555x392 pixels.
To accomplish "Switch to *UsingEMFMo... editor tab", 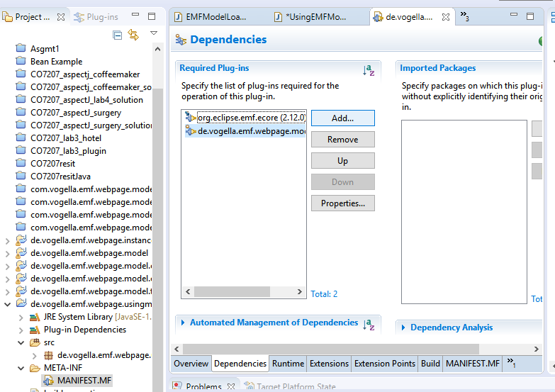I will 311,17.
